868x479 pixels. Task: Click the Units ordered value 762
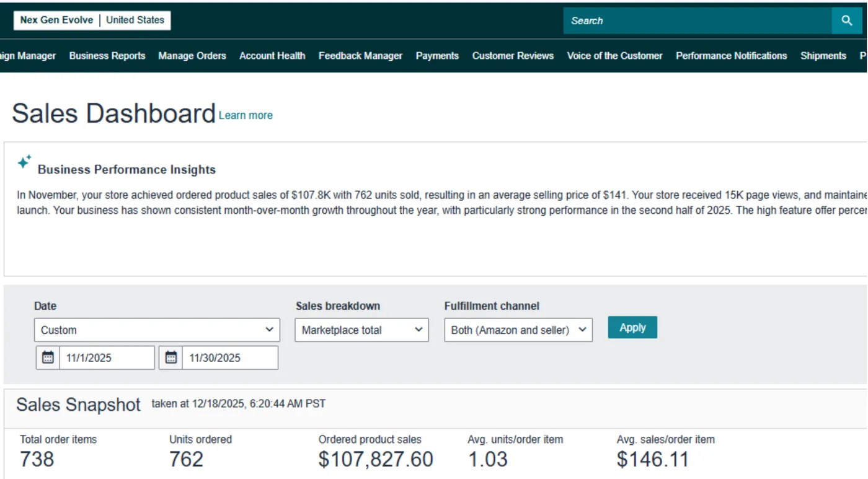click(x=186, y=459)
